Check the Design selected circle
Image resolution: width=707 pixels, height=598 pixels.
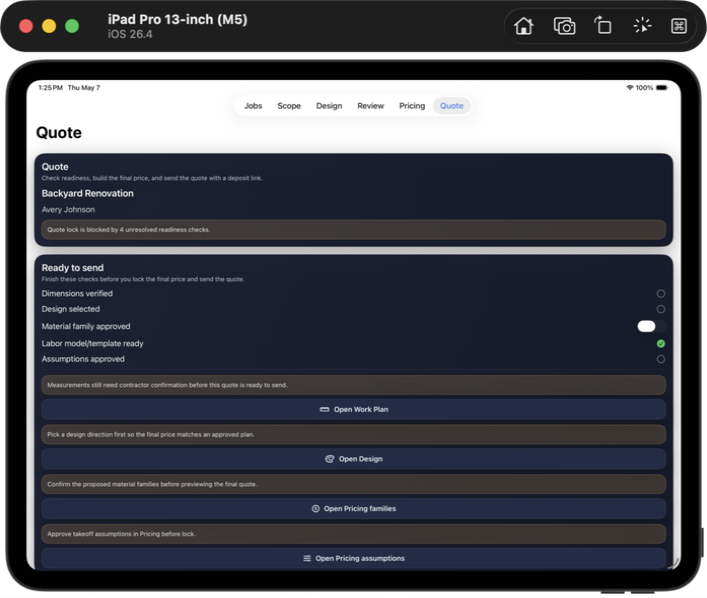coord(661,309)
